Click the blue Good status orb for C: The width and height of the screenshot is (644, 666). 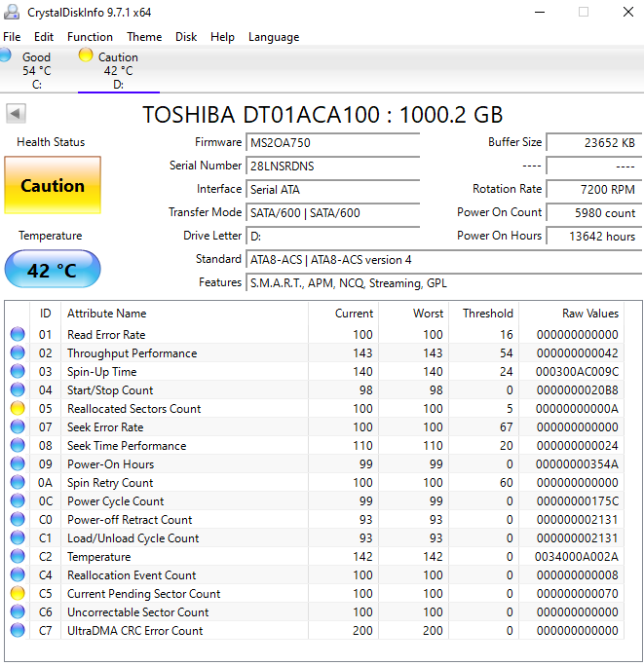(x=4, y=55)
